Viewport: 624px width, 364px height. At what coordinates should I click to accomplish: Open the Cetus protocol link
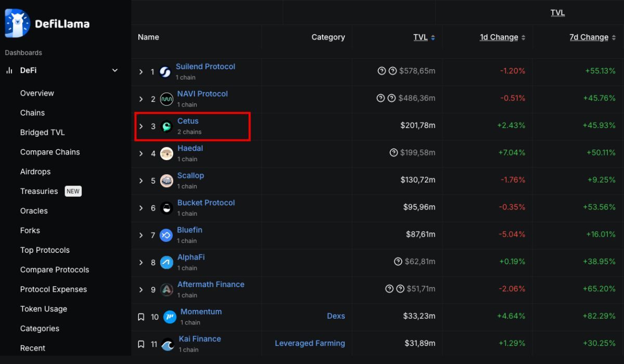coord(188,121)
